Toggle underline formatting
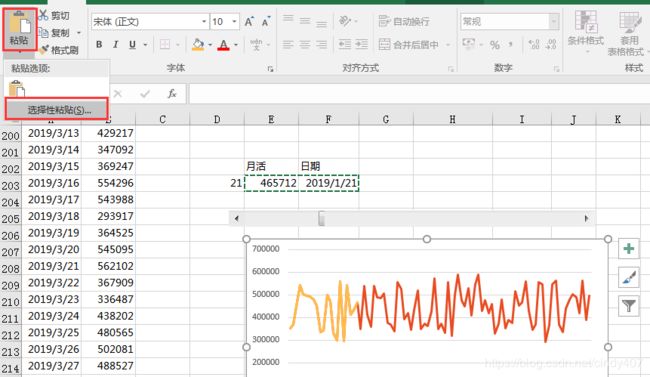The height and width of the screenshot is (377, 650). point(132,44)
